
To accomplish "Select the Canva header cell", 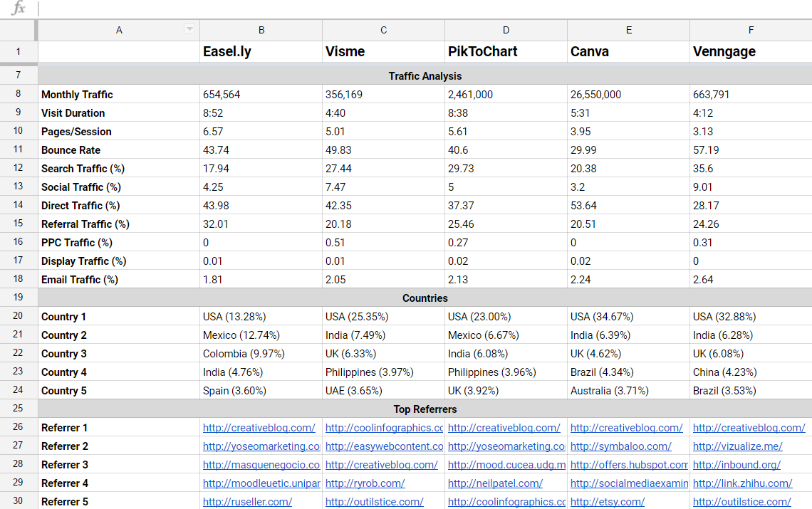I will coord(629,52).
